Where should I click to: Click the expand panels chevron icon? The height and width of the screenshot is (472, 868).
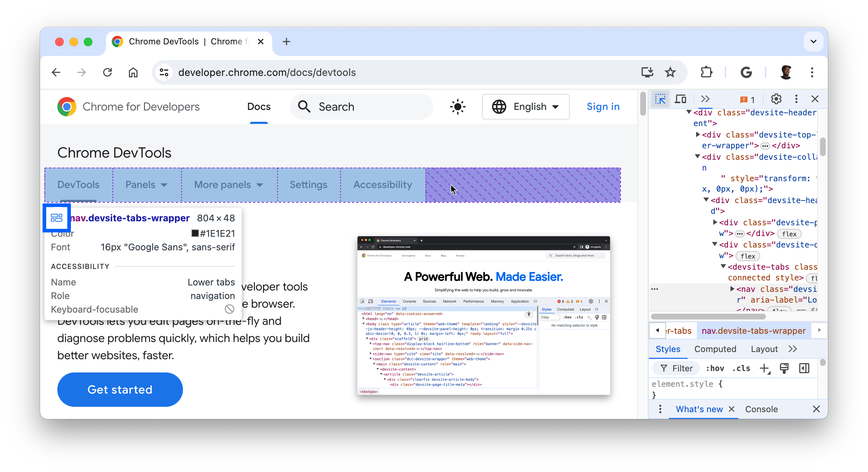[x=704, y=99]
